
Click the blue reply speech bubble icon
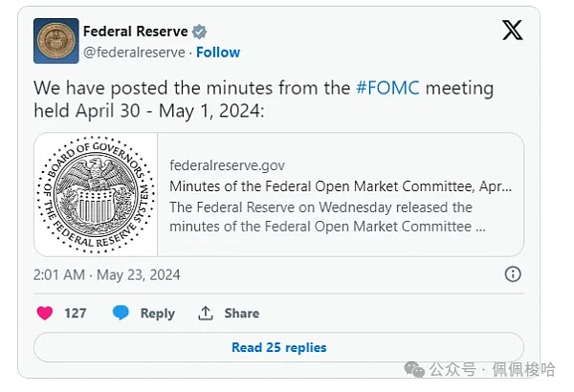pyautogui.click(x=121, y=313)
